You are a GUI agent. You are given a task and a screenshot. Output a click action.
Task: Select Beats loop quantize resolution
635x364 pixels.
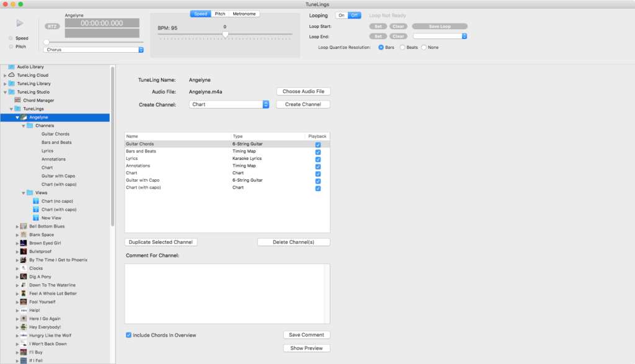[x=402, y=47]
